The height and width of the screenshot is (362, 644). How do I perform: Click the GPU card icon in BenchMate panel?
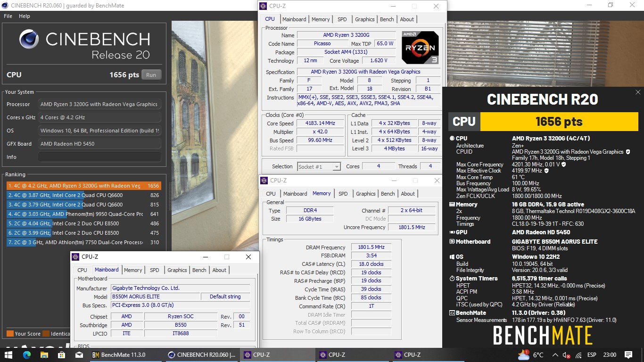click(452, 232)
